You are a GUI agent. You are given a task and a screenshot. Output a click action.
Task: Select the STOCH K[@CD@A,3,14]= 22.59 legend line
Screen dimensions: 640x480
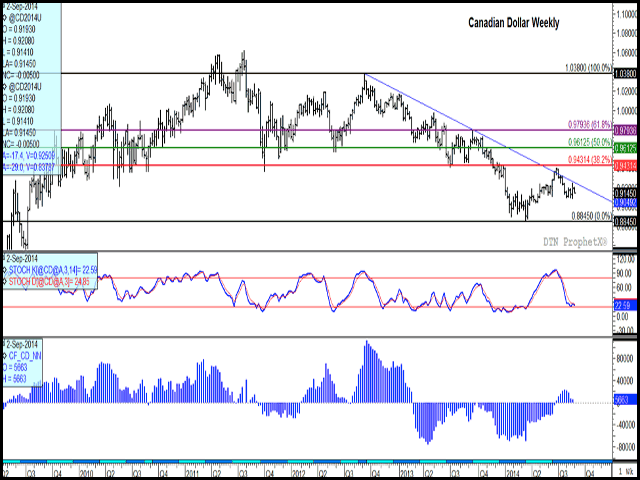coord(52,269)
